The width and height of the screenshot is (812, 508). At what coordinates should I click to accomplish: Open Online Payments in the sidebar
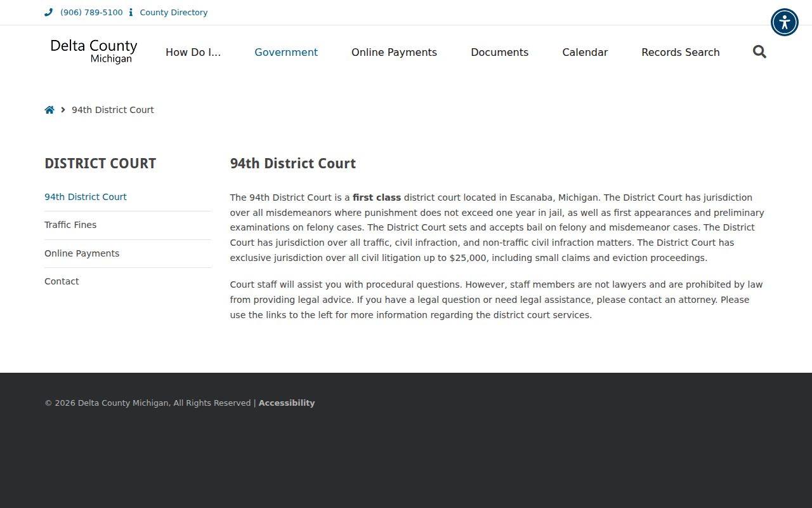[x=82, y=253]
